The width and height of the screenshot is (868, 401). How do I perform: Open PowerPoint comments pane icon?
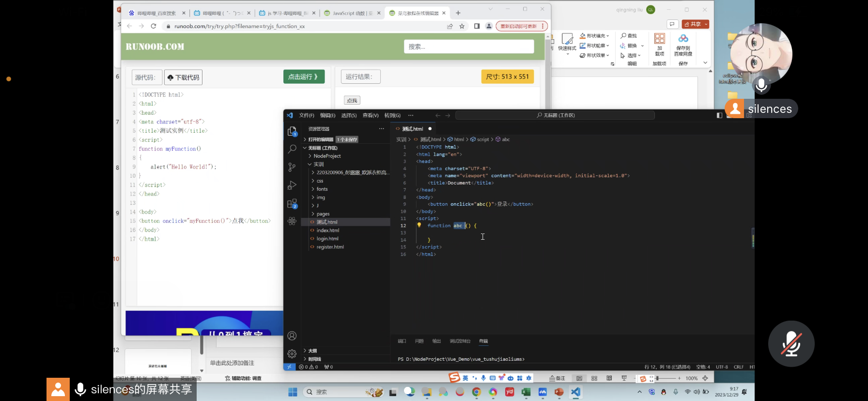point(672,24)
